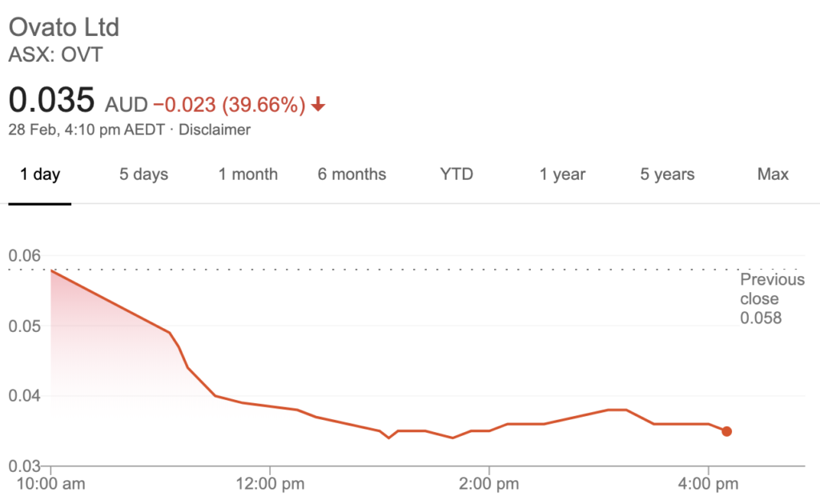820x504 pixels.
Task: Click the 4:00 pm axis label
Action: (708, 485)
